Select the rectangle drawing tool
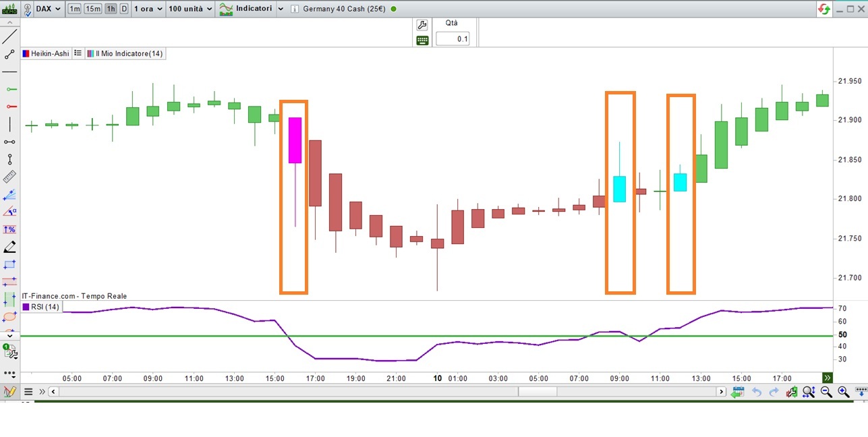Screen dimensions: 868x437 (9, 264)
